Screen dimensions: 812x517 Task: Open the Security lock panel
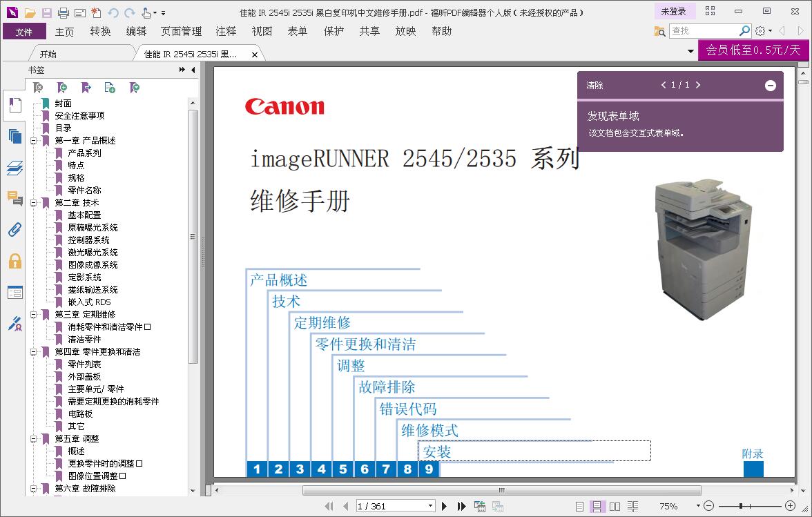[x=15, y=261]
